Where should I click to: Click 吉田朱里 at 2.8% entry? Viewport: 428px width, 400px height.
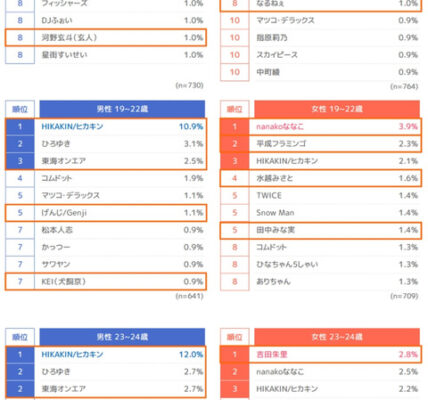321,354
